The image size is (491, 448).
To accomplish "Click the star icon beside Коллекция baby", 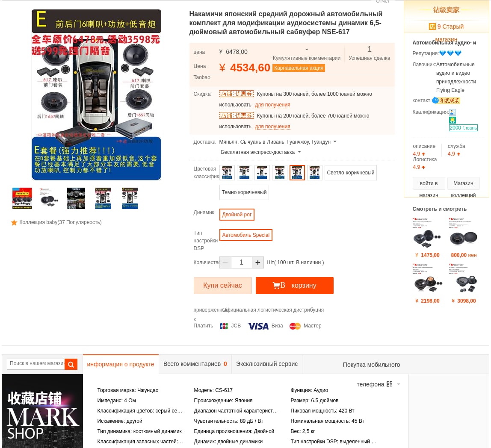I will tap(14, 223).
